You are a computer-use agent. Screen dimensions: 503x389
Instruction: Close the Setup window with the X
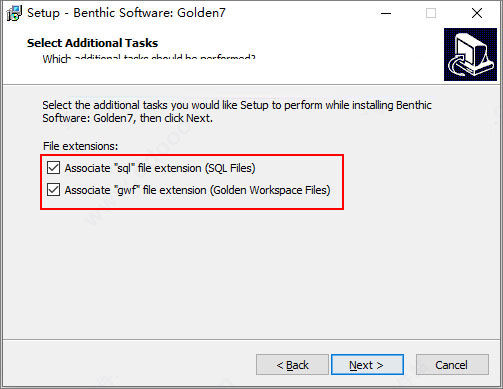(x=477, y=13)
